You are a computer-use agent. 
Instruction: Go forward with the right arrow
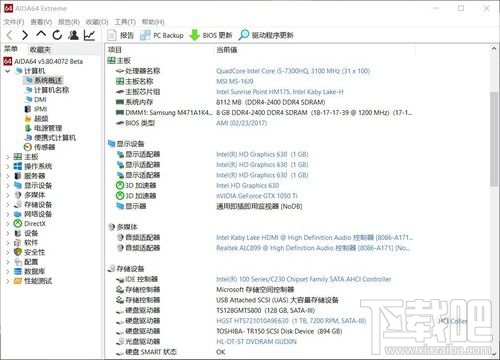[25, 35]
